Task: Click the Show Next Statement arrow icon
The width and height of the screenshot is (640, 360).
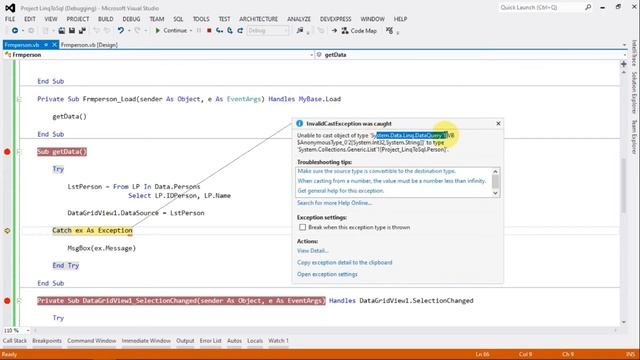Action: click(334, 31)
